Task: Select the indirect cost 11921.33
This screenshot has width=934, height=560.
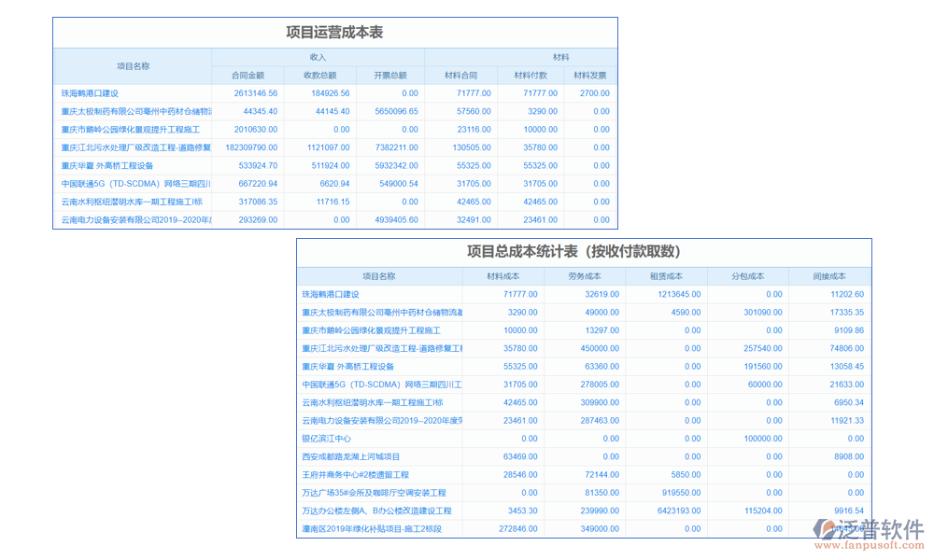Action: [x=847, y=421]
